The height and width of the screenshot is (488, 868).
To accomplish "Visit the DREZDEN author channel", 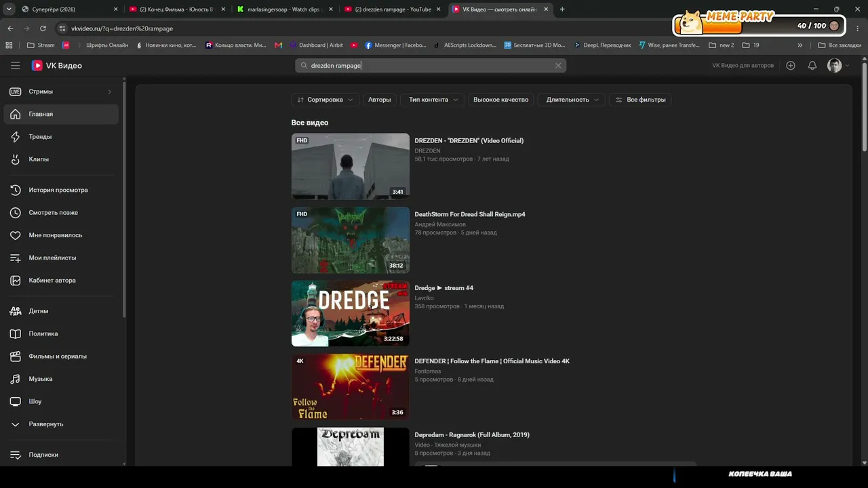I will point(428,150).
